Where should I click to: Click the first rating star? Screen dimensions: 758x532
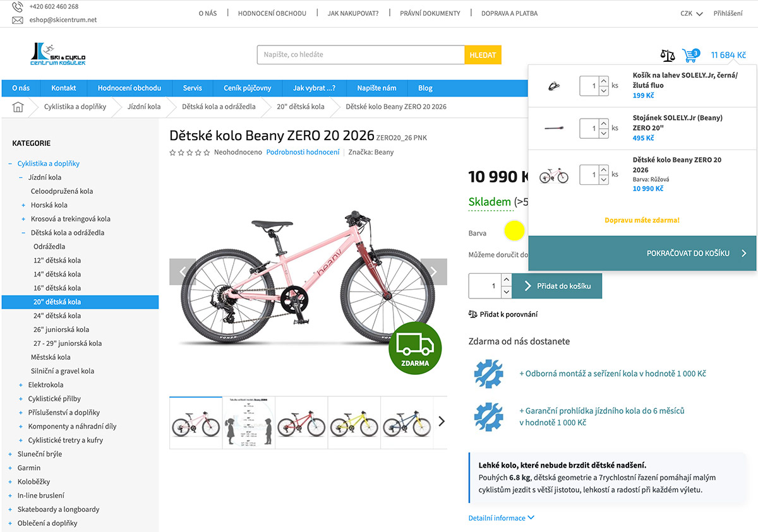[x=172, y=152]
